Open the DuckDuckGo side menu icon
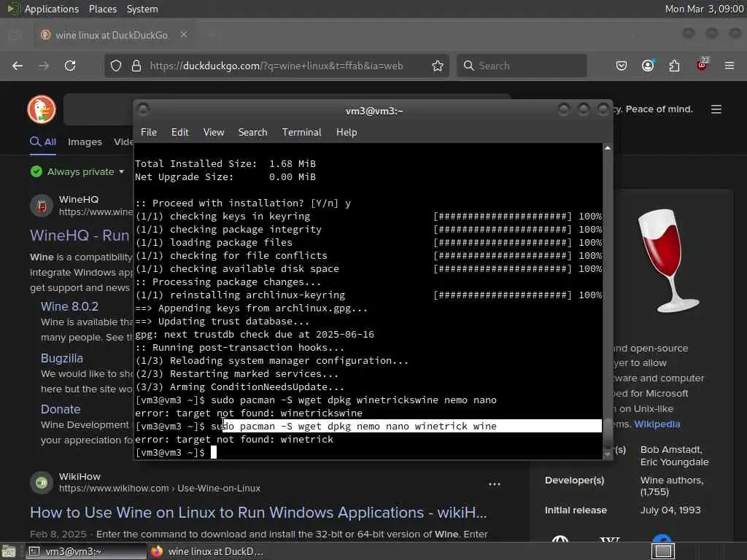Image resolution: width=747 pixels, height=560 pixels. (x=716, y=109)
